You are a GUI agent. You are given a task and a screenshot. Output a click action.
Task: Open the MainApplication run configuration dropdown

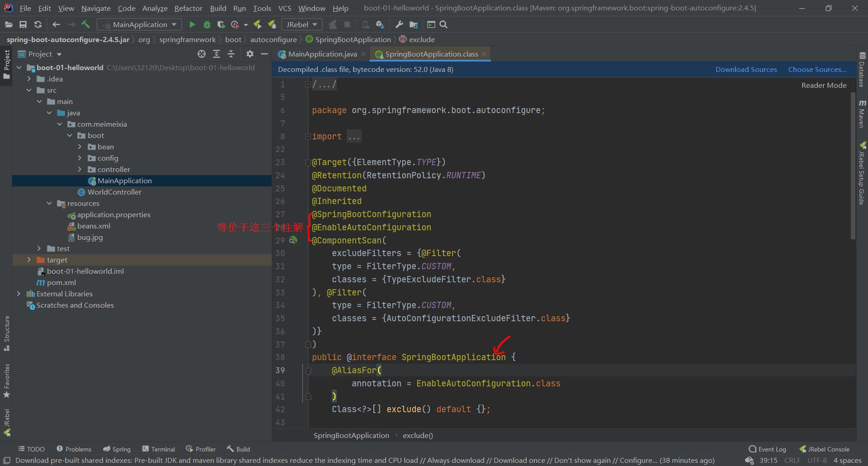[x=140, y=24]
